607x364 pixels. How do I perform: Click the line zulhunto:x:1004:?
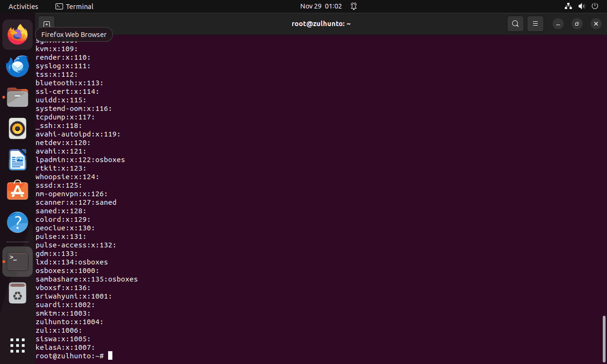[70, 322]
